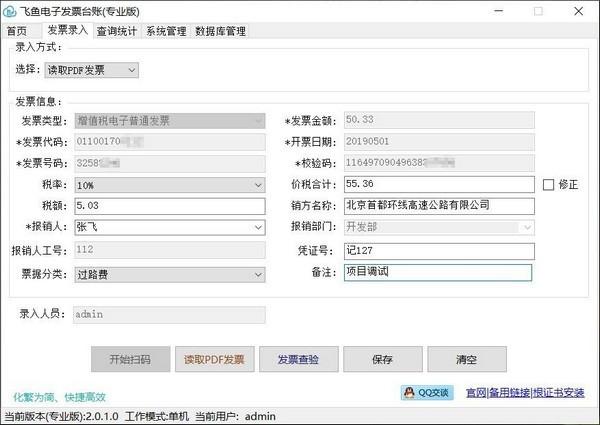Click the 读取PDF发票 button
The height and width of the screenshot is (425, 600).
click(215, 359)
